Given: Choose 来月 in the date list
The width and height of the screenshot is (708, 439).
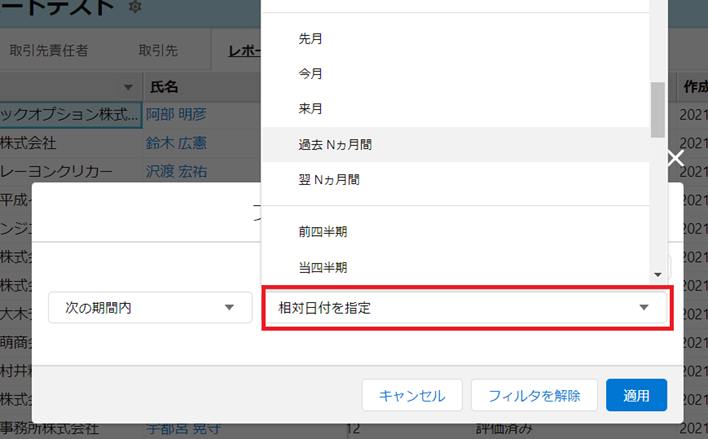Looking at the screenshot, I should coord(455,109).
